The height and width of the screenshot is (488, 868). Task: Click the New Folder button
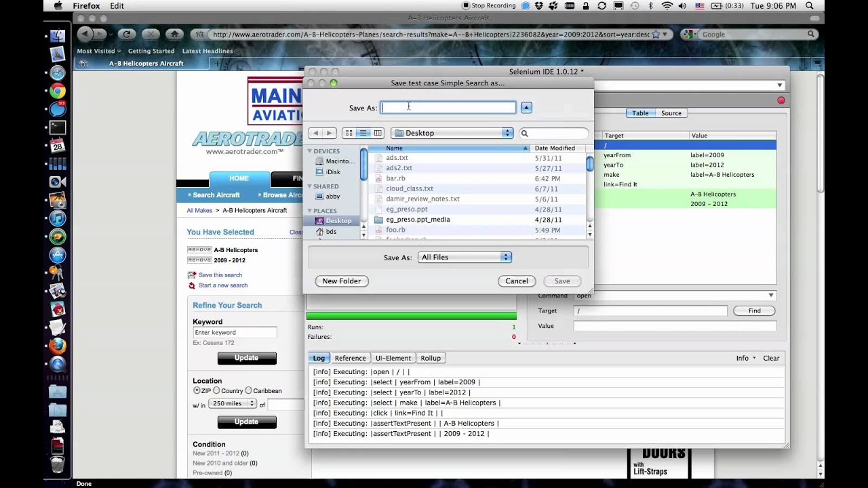[342, 281]
